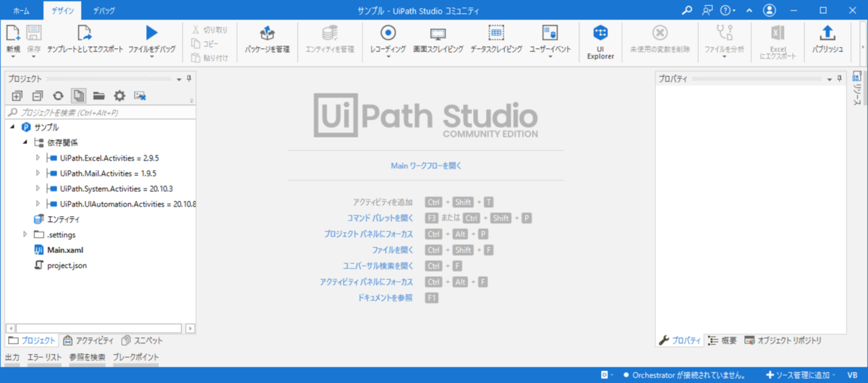
Task: Switch to Activities (アクティビティ) panel tab
Action: pos(88,340)
